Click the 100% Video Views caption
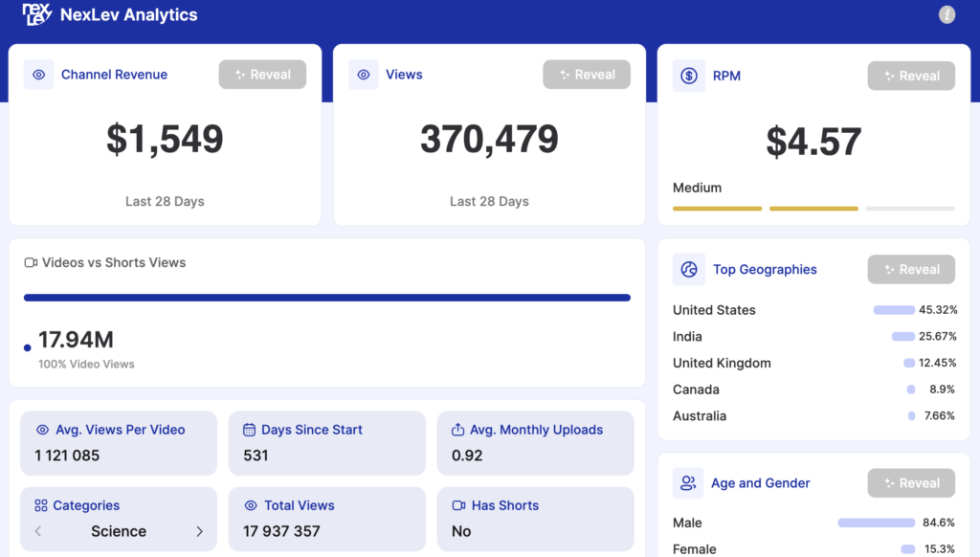 pyautogui.click(x=86, y=364)
